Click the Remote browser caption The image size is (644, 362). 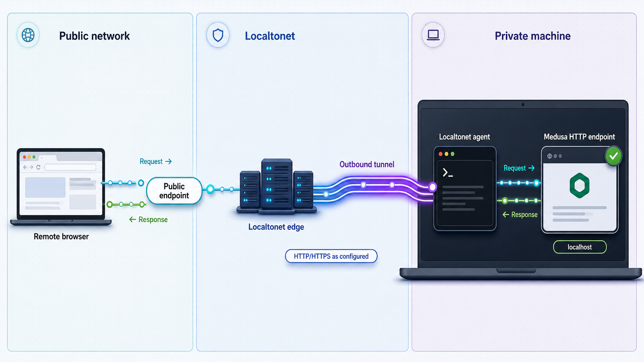pos(61,237)
